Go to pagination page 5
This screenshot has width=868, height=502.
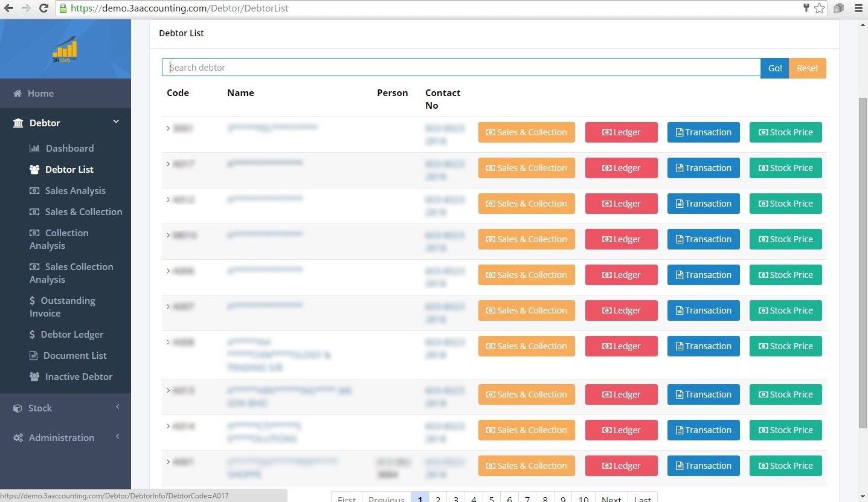492,497
